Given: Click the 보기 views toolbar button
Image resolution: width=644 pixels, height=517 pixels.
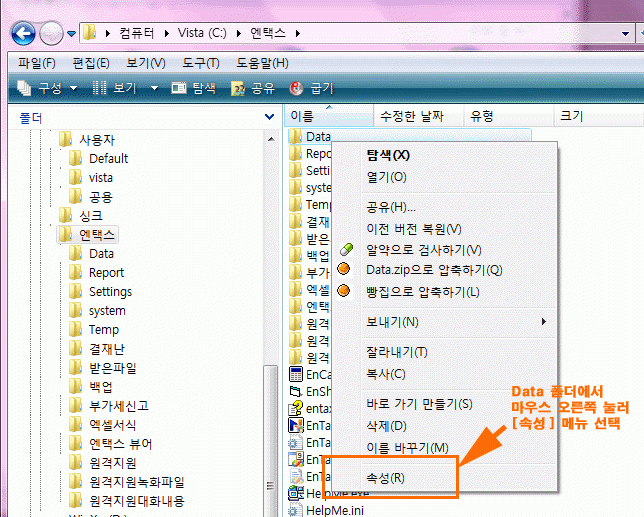Looking at the screenshot, I should (115, 88).
